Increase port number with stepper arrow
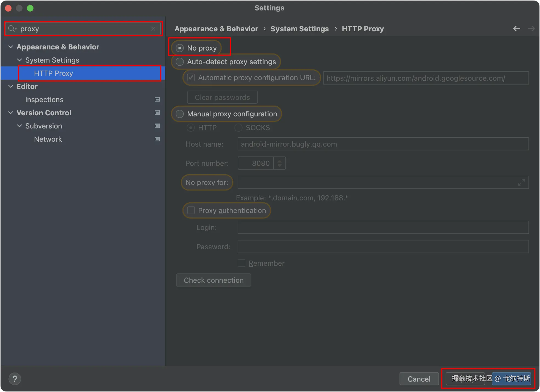This screenshot has width=540, height=392. [280, 161]
